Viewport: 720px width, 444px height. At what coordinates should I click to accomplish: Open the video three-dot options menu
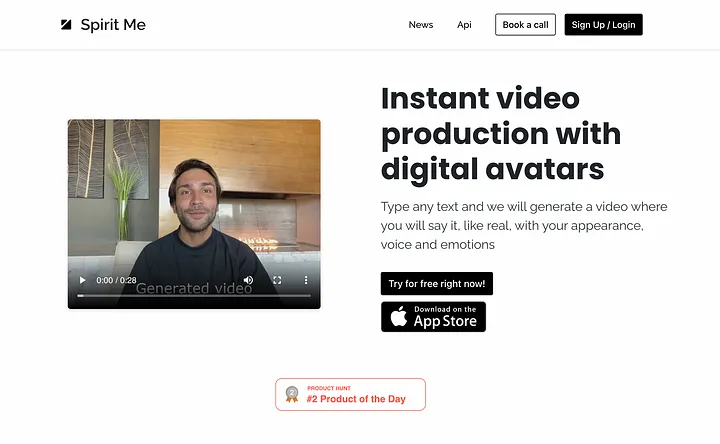(x=306, y=280)
